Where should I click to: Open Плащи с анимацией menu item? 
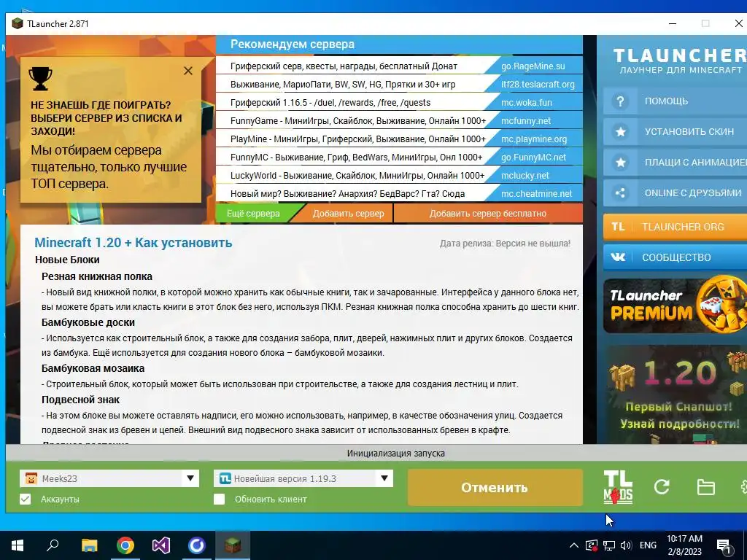point(675,163)
